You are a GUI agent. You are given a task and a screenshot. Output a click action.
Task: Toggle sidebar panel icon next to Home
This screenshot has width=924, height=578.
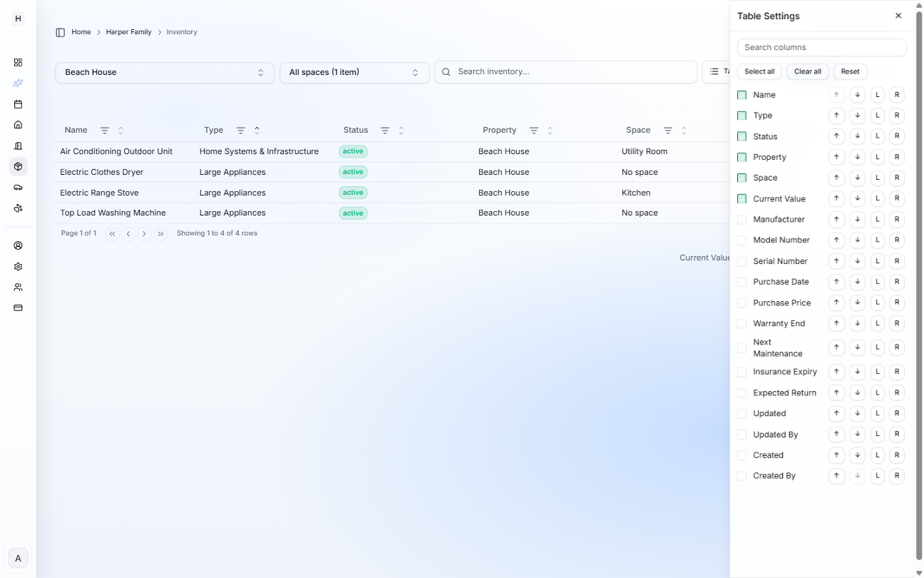[x=61, y=32]
